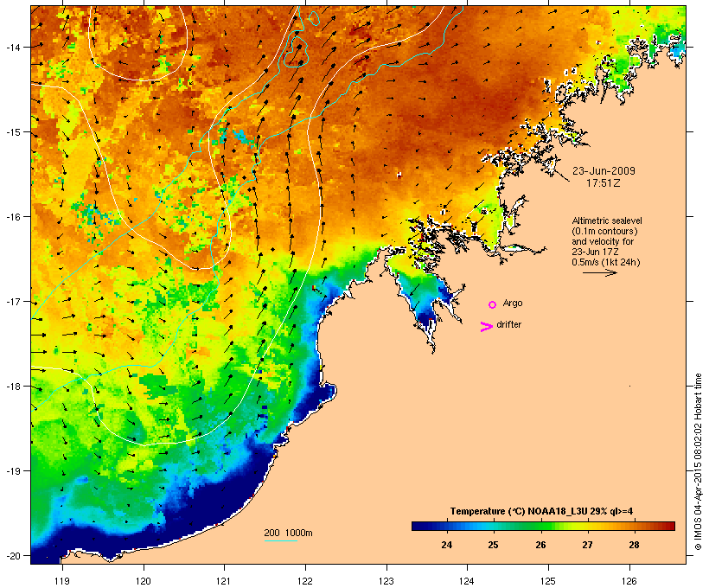Click the 123 longitude axis label

(x=386, y=581)
